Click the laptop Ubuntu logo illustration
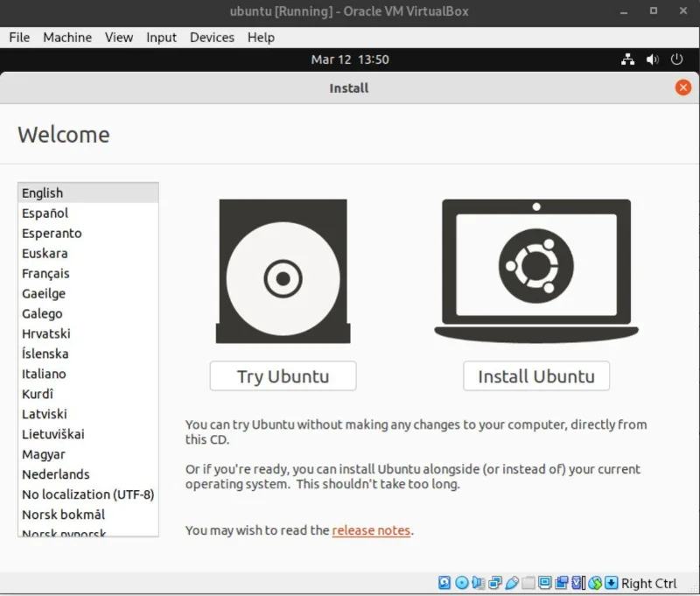This screenshot has height=596, width=700. click(x=536, y=271)
